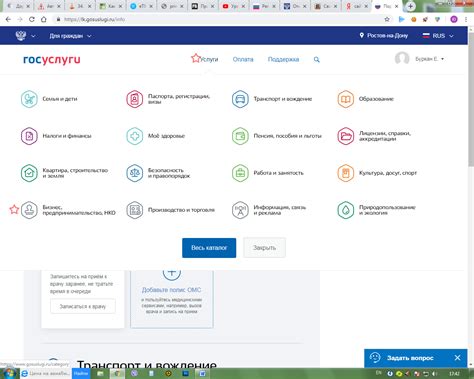The image size is (474, 379).
Task: Open the Работа и занятость briefcase icon
Action: (240, 173)
